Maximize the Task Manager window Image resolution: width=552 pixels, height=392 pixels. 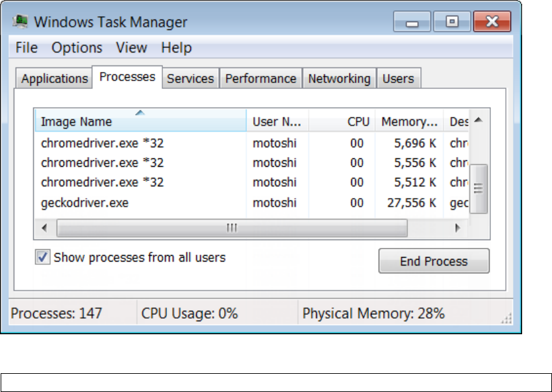point(452,22)
